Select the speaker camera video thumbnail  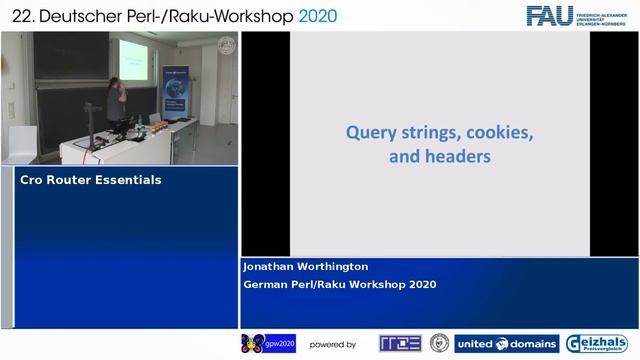tap(120, 98)
